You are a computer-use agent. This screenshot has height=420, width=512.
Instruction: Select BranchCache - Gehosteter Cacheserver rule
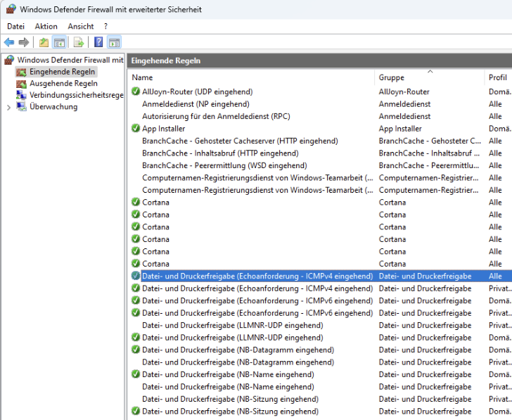click(240, 141)
